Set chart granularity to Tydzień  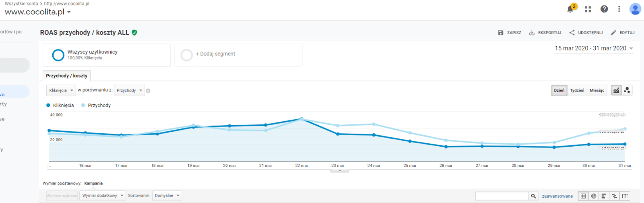coord(577,90)
